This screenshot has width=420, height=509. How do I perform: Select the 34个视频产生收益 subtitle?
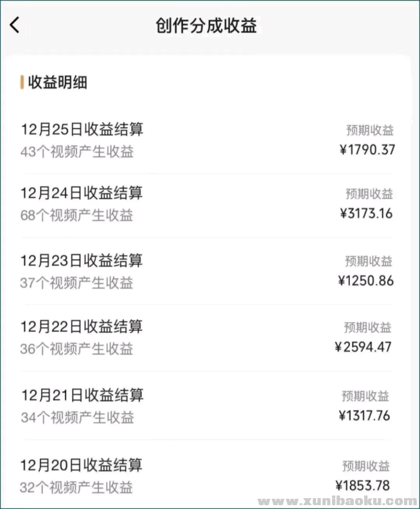pyautogui.click(x=77, y=417)
